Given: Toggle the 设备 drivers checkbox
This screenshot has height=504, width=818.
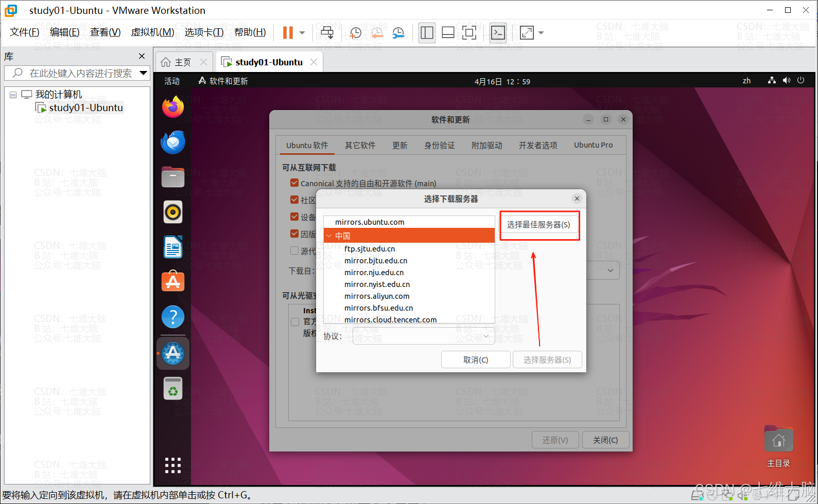Looking at the screenshot, I should (294, 217).
